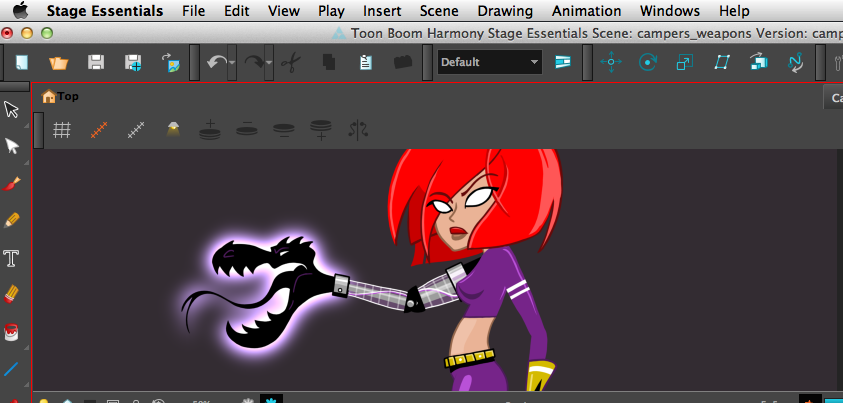Select the Scale tool
843x403 pixels.
[x=684, y=63]
